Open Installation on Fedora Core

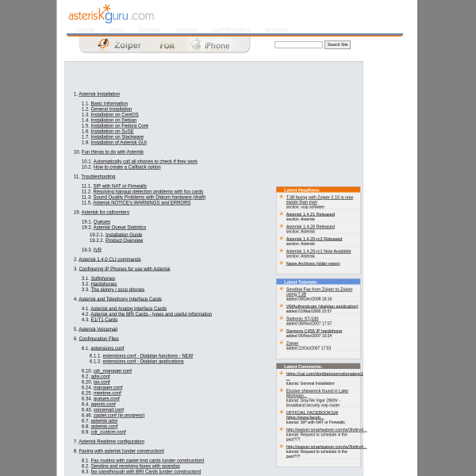tap(120, 125)
